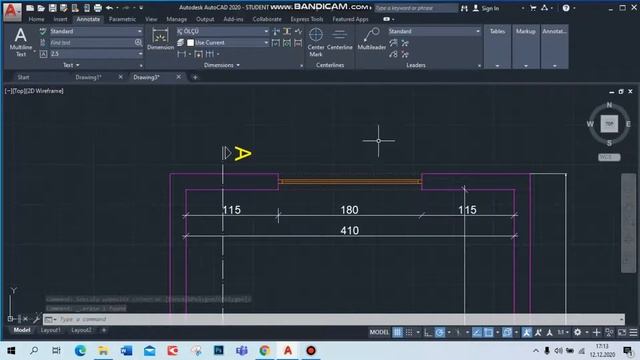Click the new drawing plus tab button
640x360 pixels.
[x=195, y=77]
